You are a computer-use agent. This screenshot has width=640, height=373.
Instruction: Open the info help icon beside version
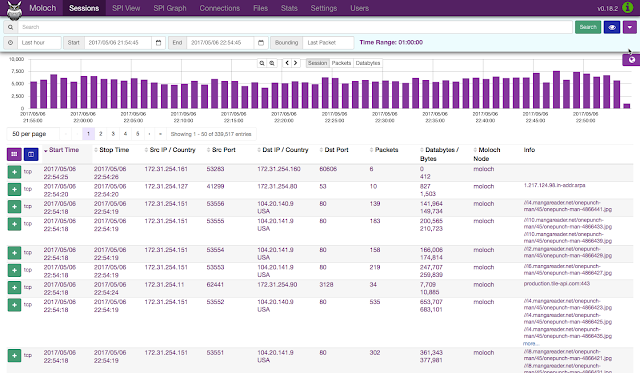(627, 7)
